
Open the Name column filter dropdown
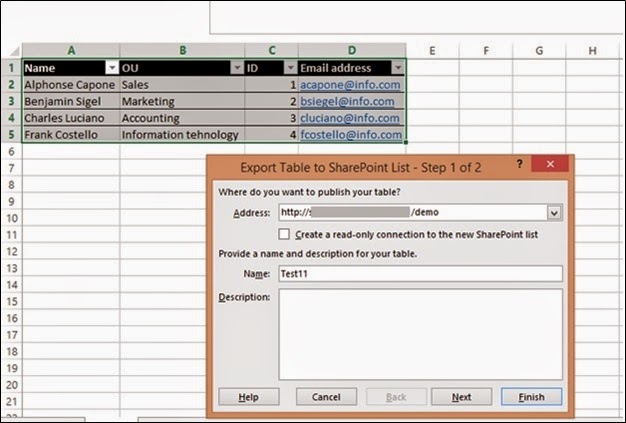pyautogui.click(x=112, y=68)
